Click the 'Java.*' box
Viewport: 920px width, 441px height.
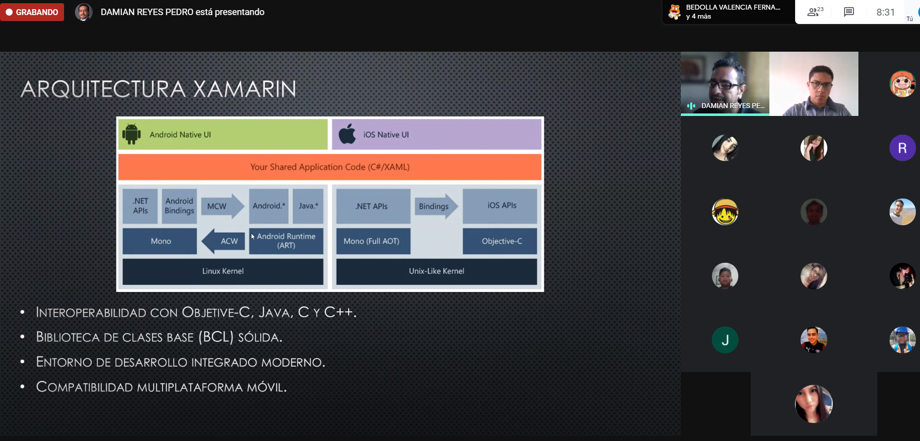click(308, 206)
